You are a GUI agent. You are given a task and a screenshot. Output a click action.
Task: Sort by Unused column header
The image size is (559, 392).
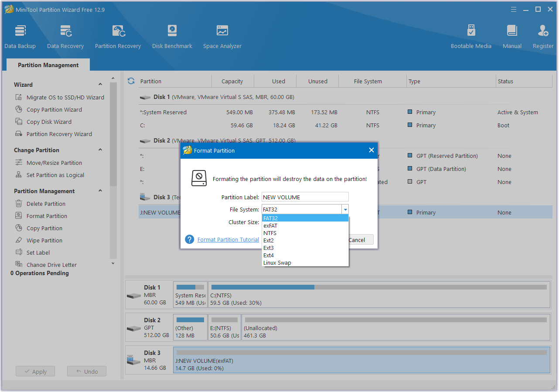(318, 81)
